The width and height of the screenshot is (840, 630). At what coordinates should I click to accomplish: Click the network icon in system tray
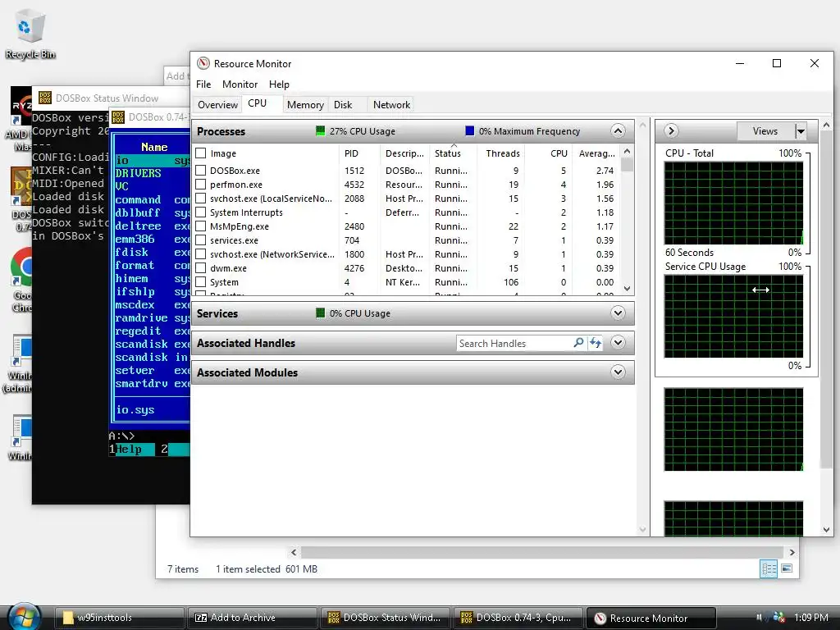pyautogui.click(x=778, y=617)
